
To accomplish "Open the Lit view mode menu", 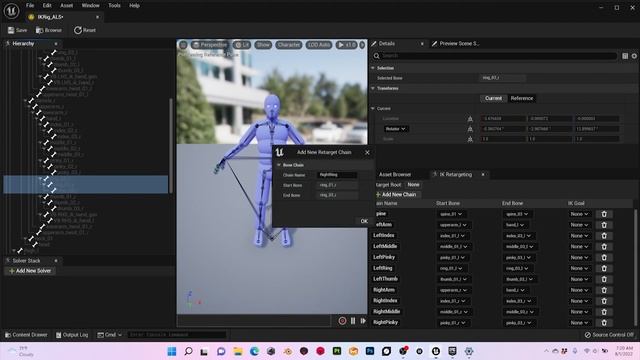I will (x=242, y=45).
